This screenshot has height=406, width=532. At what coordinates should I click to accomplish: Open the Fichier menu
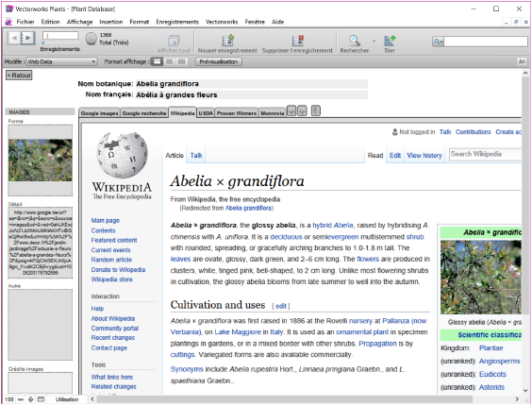pyautogui.click(x=25, y=22)
